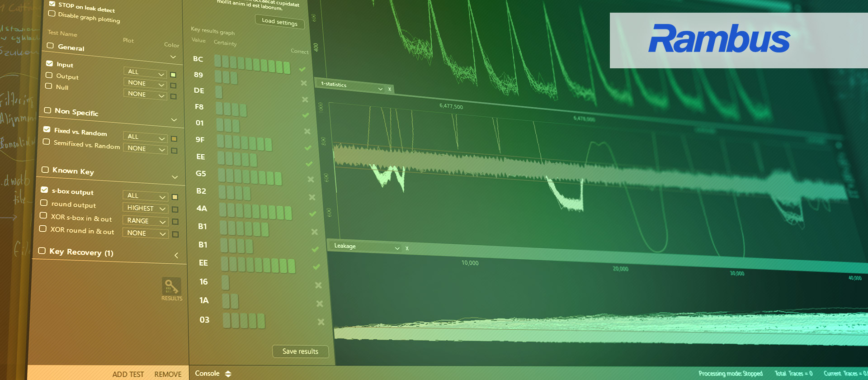The image size is (868, 380).
Task: Check the General group checkbox
Action: [x=50, y=46]
